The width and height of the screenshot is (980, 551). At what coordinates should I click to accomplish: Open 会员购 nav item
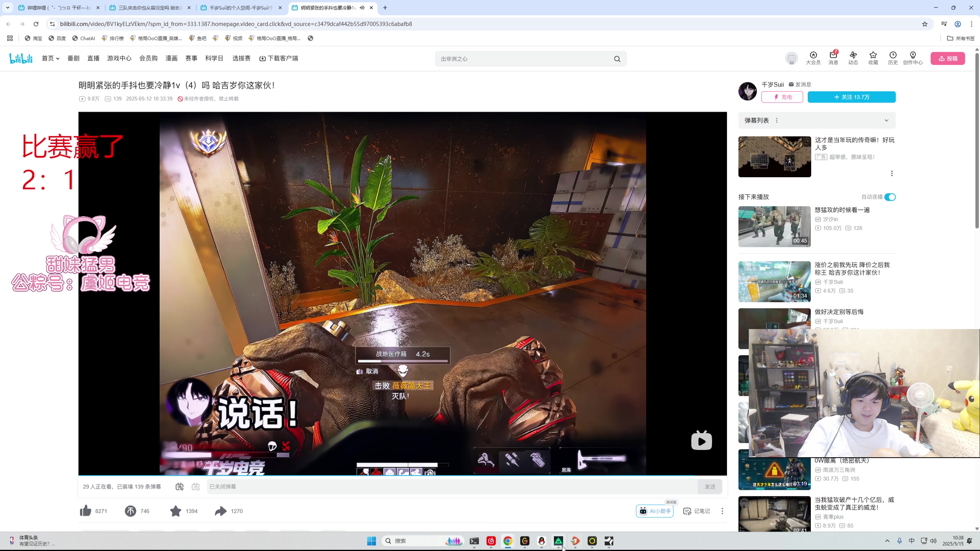pos(149,58)
